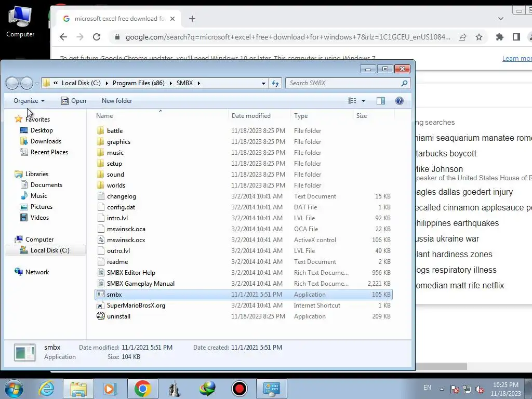Viewport: 532px width, 399px height.
Task: Select the config.dat file
Action: (121, 207)
